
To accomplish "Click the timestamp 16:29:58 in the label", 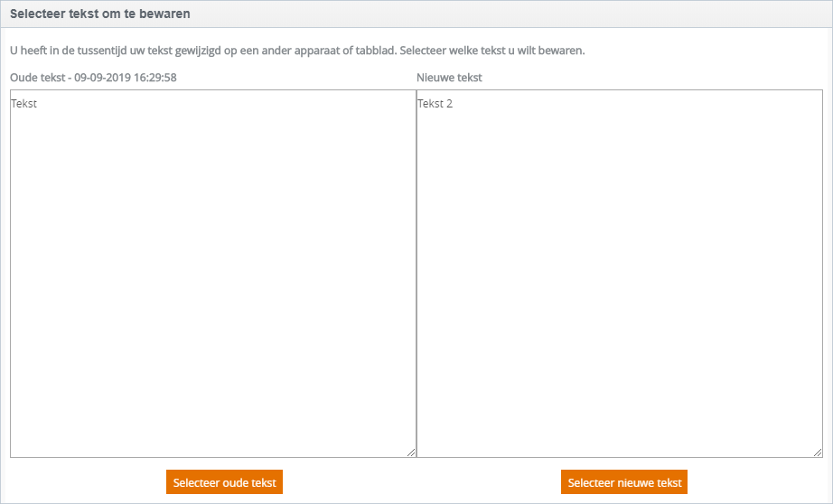I will coord(155,78).
